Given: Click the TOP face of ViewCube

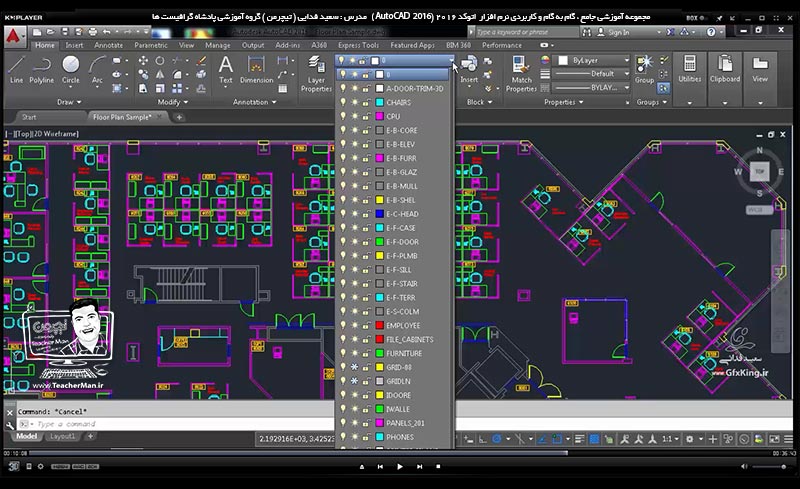Looking at the screenshot, I should click(759, 172).
